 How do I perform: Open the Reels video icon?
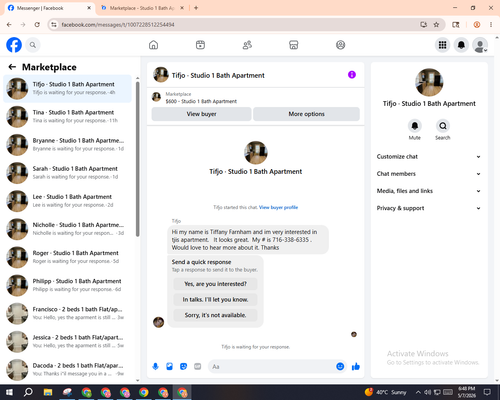coord(200,45)
